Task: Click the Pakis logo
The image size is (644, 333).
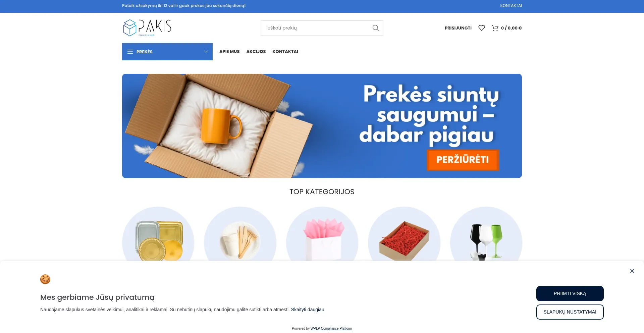Action: pyautogui.click(x=147, y=27)
